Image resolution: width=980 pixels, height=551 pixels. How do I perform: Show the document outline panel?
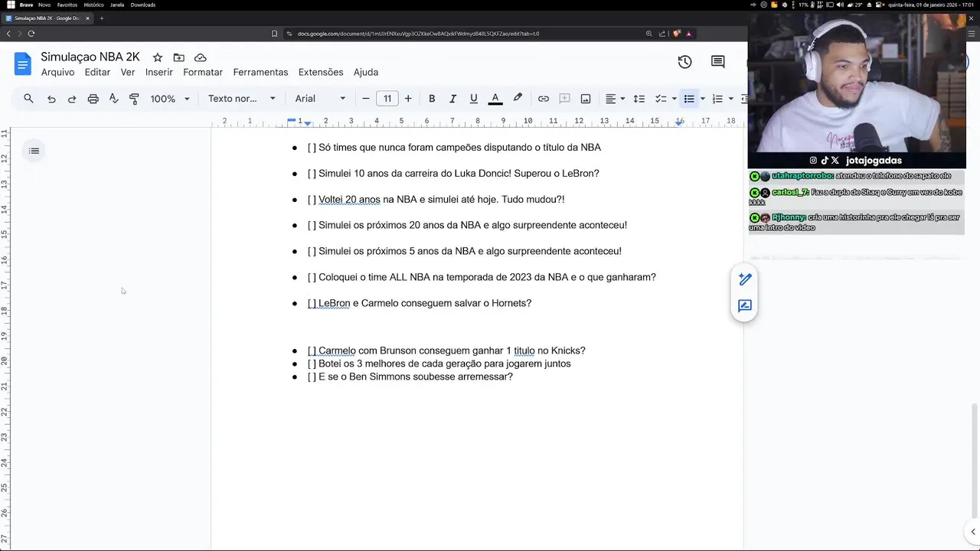coord(34,151)
